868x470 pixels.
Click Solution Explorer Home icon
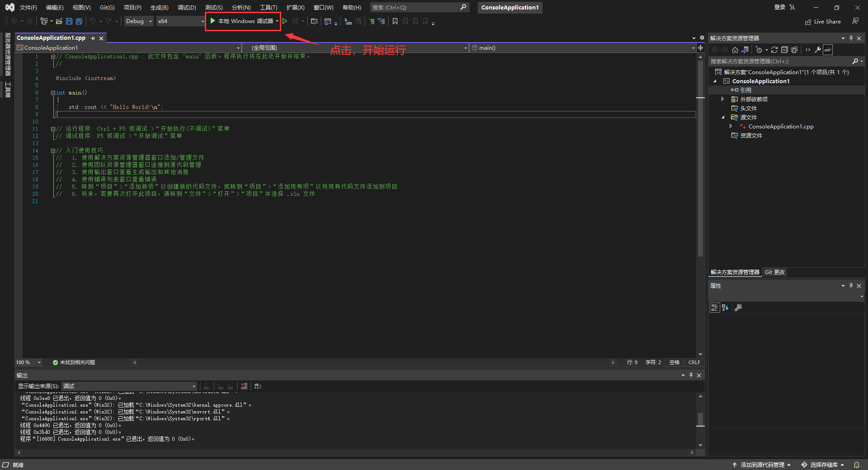point(735,50)
